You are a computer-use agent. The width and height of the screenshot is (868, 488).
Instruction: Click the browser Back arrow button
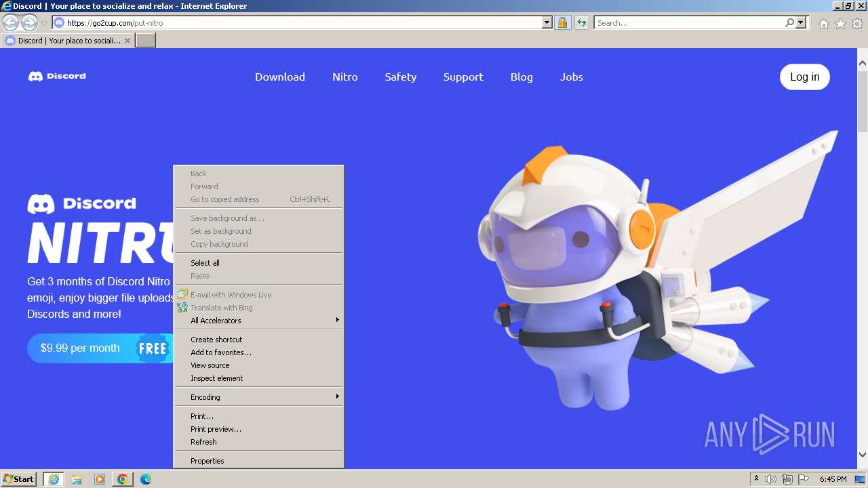(10, 23)
